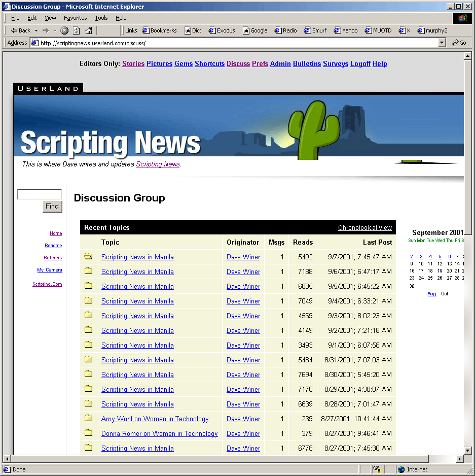Click the vertical scrollbar down arrow

468,450
